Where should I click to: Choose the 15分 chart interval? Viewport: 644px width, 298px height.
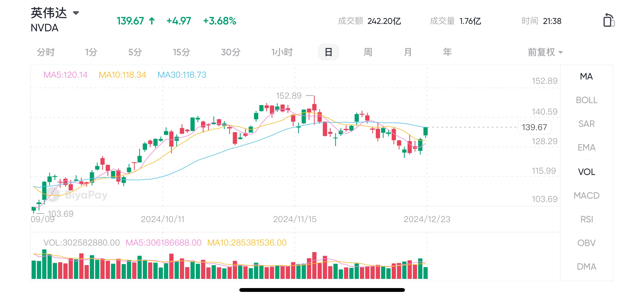point(181,52)
